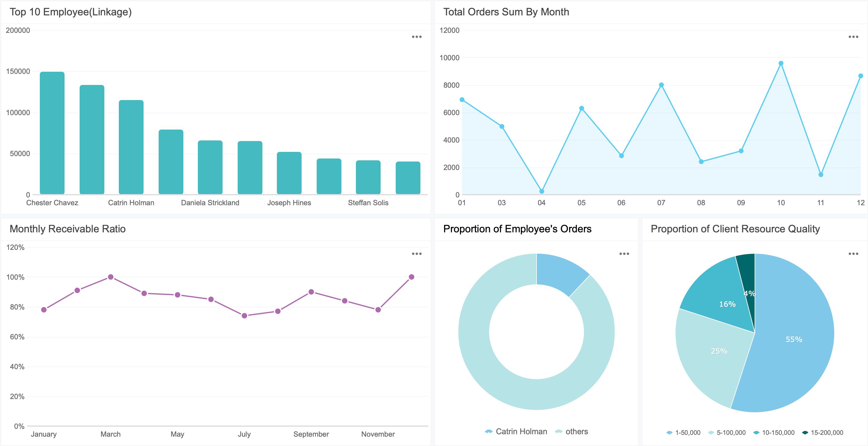Click the last December receivable point
The width and height of the screenshot is (868, 446).
click(x=411, y=277)
